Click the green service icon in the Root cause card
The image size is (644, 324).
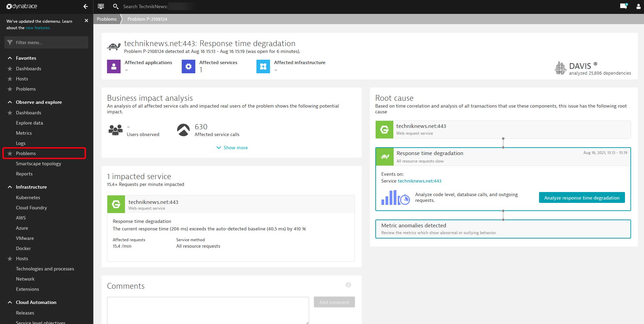coord(384,130)
